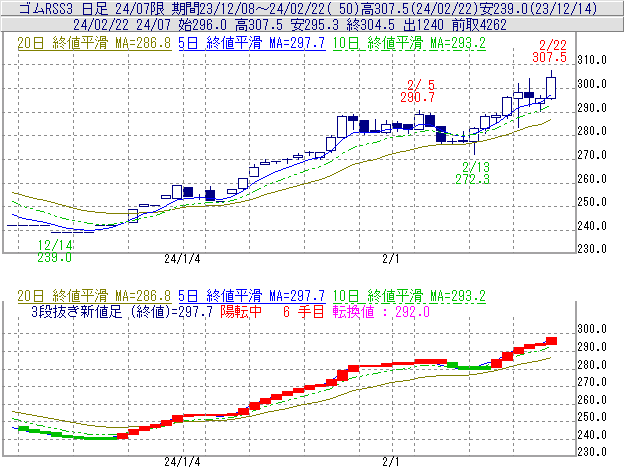This screenshot has width=624, height=475.
Task: Click the 12/14 239.0 low label
Action: (x=55, y=251)
